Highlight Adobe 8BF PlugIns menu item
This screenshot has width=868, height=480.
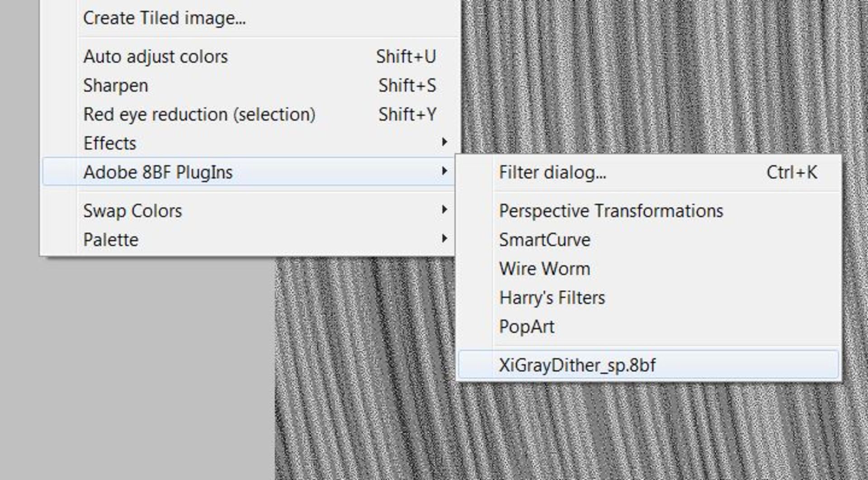tap(158, 172)
